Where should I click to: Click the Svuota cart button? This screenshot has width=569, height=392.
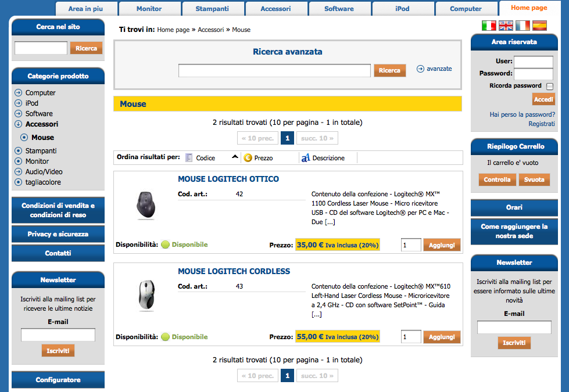click(x=534, y=179)
